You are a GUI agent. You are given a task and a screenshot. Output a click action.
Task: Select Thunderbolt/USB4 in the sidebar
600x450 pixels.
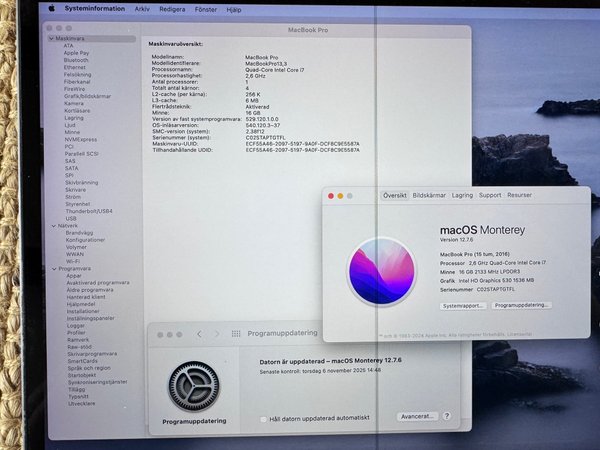[89, 211]
